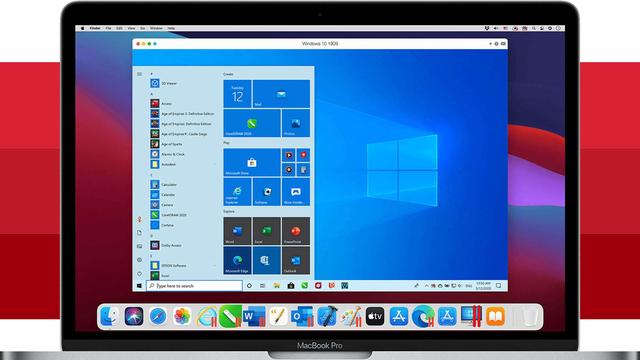Open Power options in Start menu rail

pyautogui.click(x=140, y=273)
